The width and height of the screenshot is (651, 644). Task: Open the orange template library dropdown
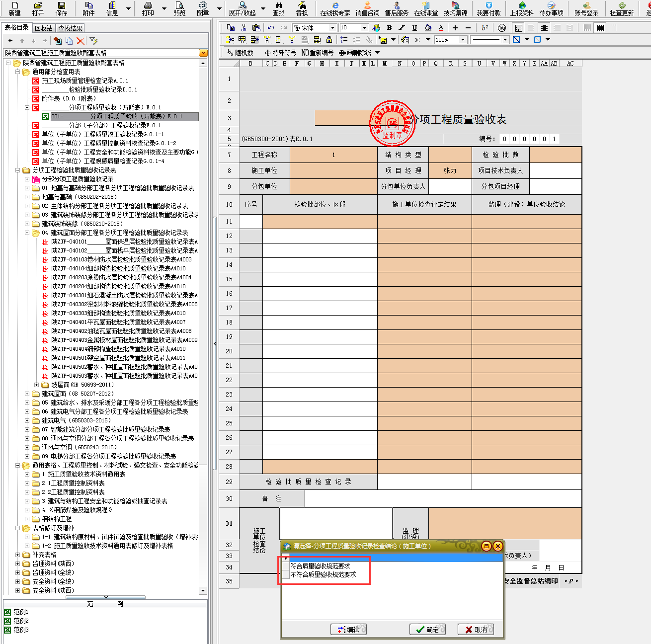[x=203, y=53]
